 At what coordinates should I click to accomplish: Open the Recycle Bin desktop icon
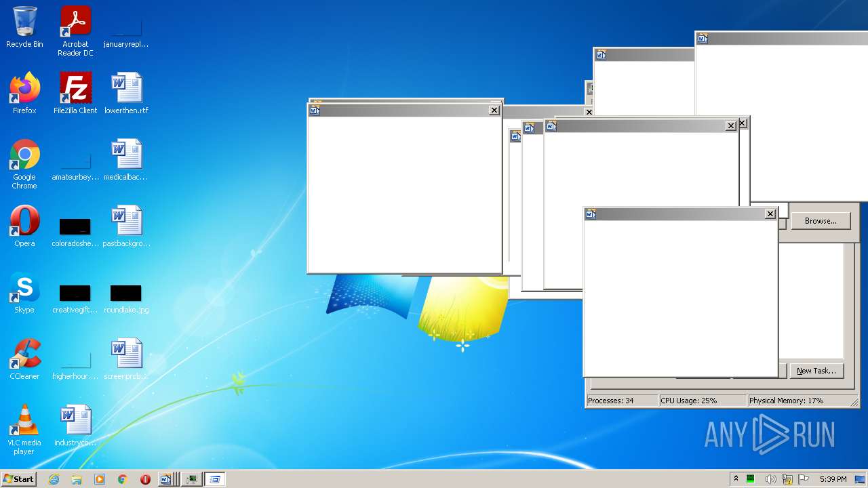coord(24,27)
